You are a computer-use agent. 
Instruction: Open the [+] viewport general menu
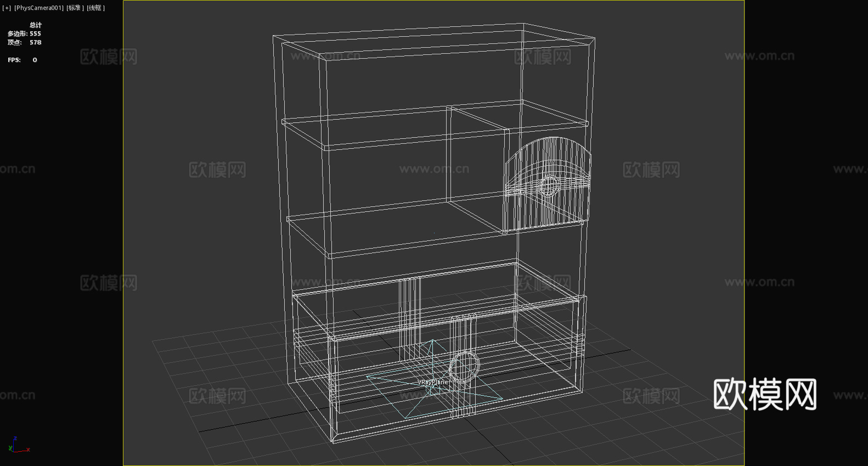(7, 8)
